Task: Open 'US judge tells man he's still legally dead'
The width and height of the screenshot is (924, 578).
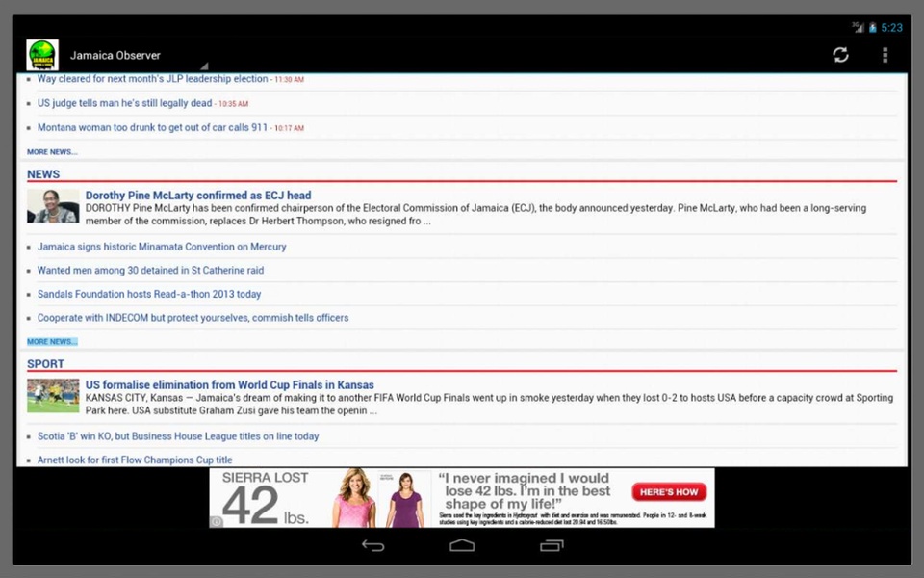Action: (x=124, y=103)
